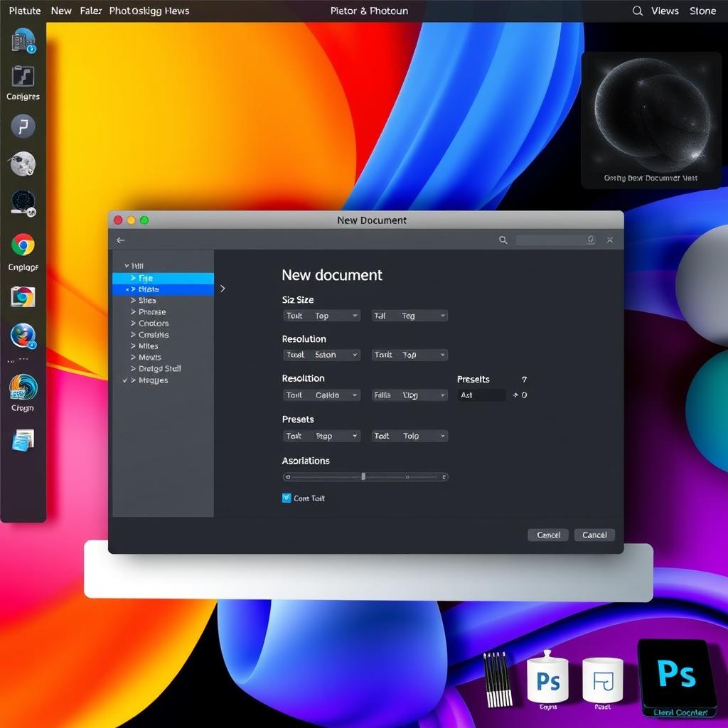This screenshot has width=728, height=728.
Task: Expand the chevron beside the sidebar panel
Action: coord(223,289)
